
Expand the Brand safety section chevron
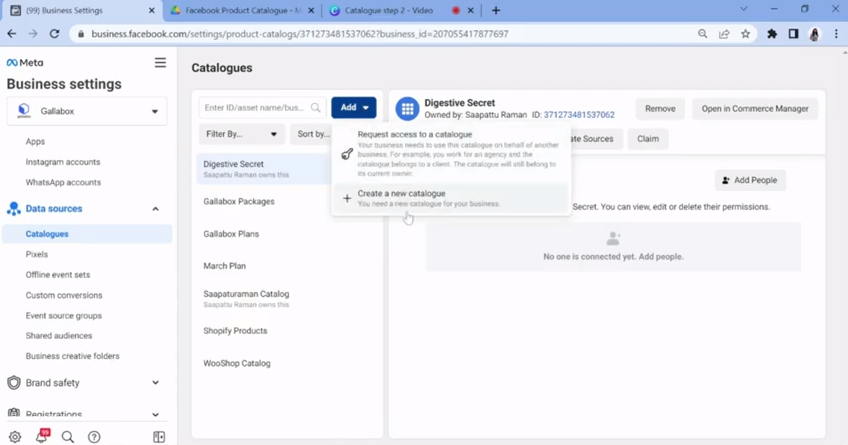[x=155, y=383]
